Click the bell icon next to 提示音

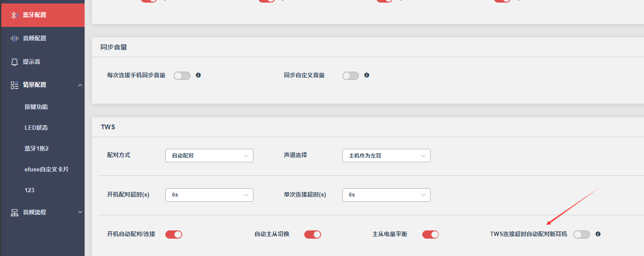pyautogui.click(x=14, y=62)
